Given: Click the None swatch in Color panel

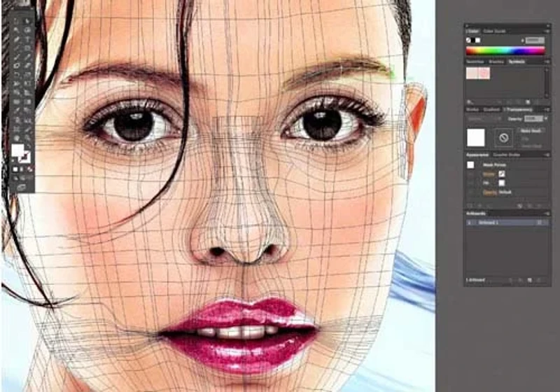Looking at the screenshot, I should click(x=468, y=41).
